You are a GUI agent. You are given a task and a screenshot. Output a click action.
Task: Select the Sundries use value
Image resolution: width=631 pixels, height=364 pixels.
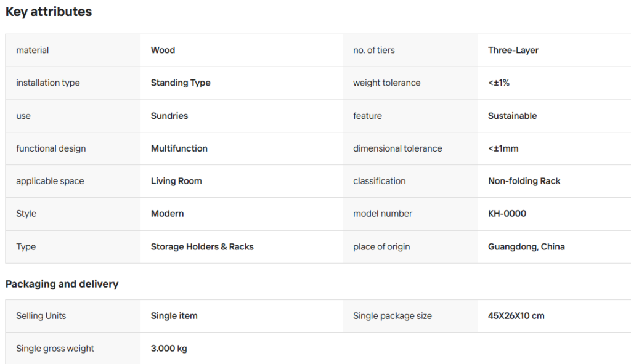(x=169, y=116)
